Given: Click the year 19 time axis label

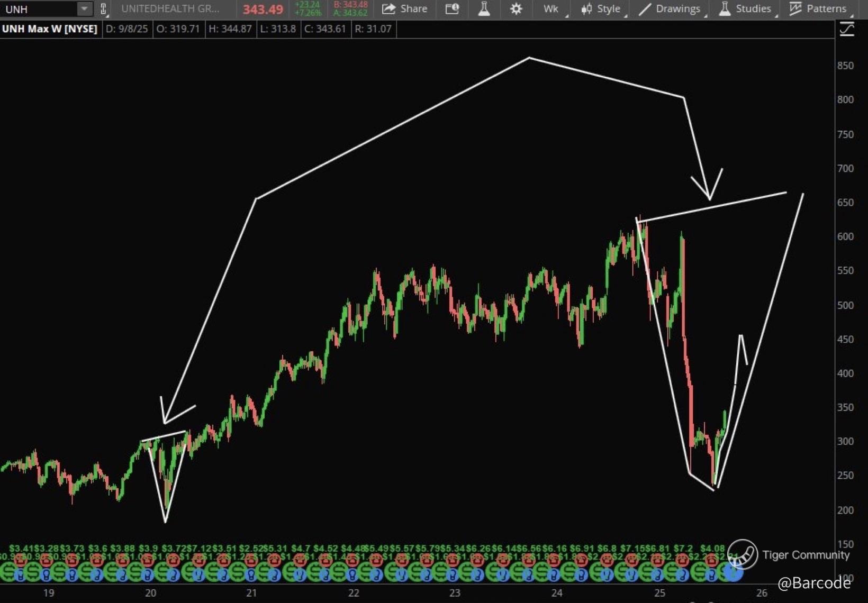Looking at the screenshot, I should [49, 593].
